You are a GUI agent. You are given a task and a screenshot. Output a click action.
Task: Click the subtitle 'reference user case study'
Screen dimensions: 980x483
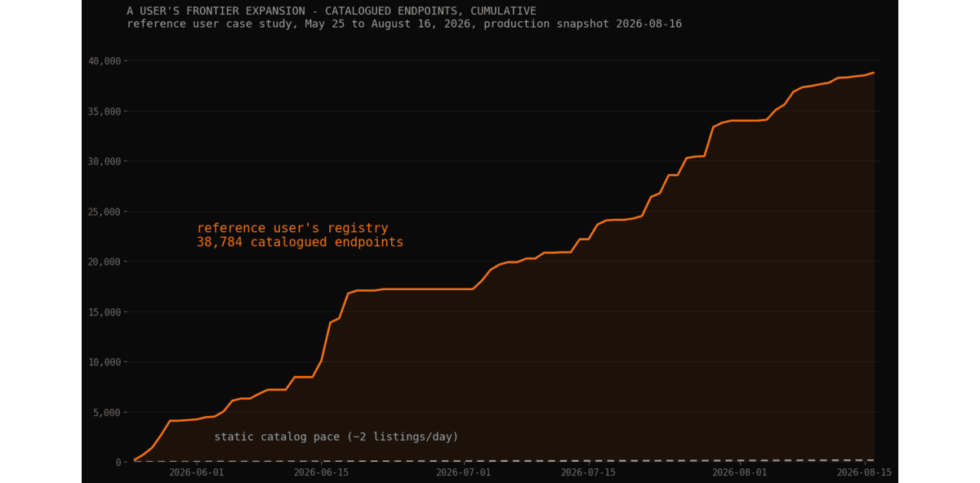212,25
